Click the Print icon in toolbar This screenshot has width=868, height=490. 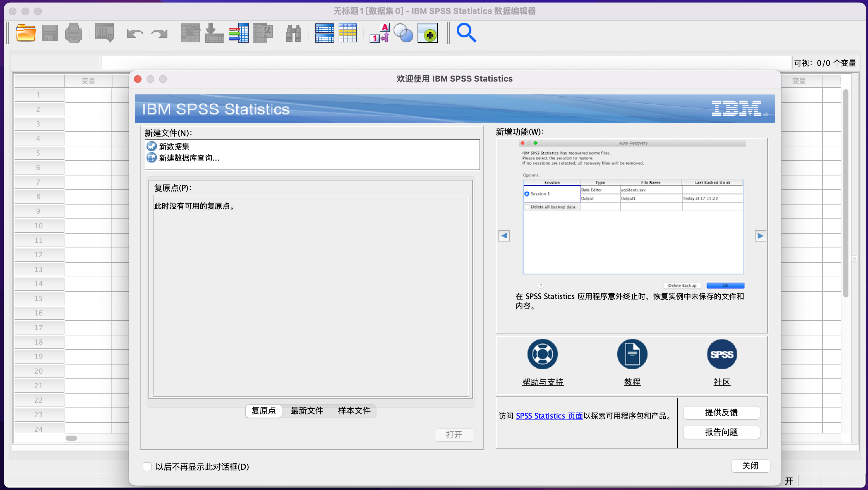73,33
